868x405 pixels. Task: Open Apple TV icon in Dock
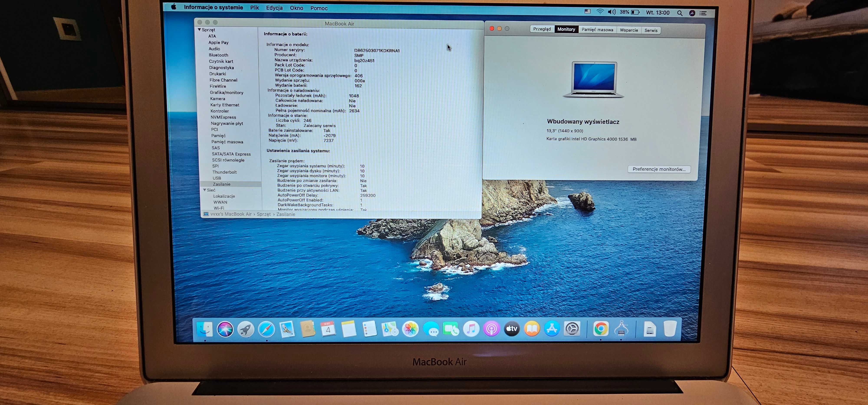511,329
